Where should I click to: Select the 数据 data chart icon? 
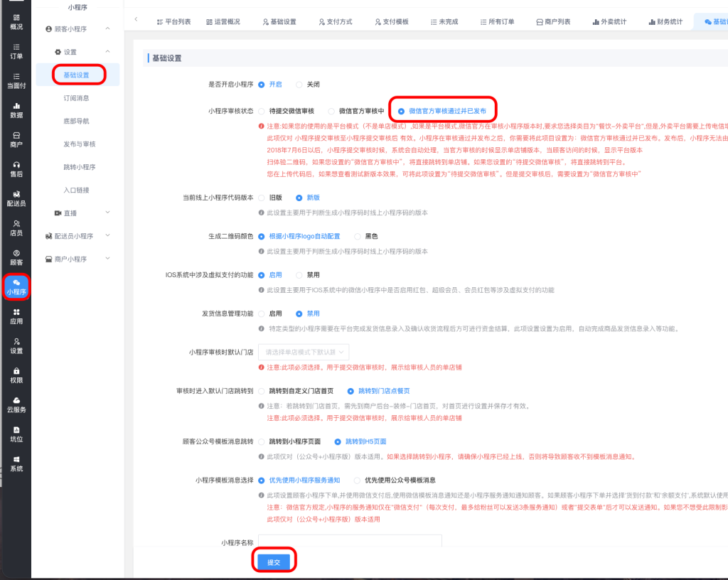16,109
